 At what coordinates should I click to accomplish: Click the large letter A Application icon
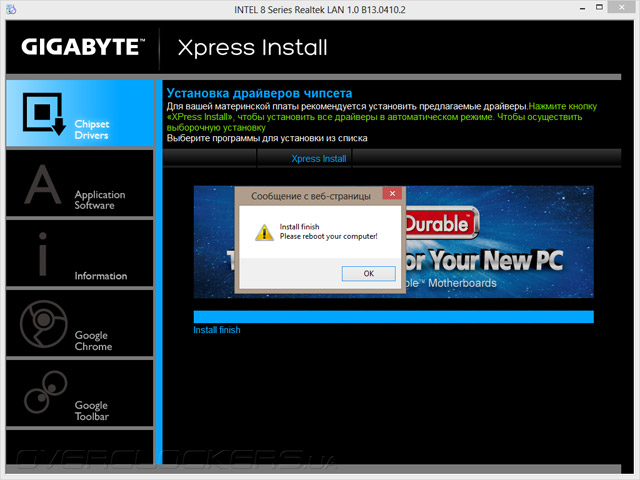(x=42, y=184)
